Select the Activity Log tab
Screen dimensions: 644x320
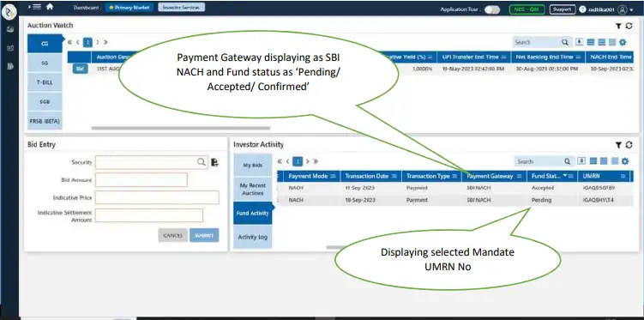pyautogui.click(x=253, y=237)
